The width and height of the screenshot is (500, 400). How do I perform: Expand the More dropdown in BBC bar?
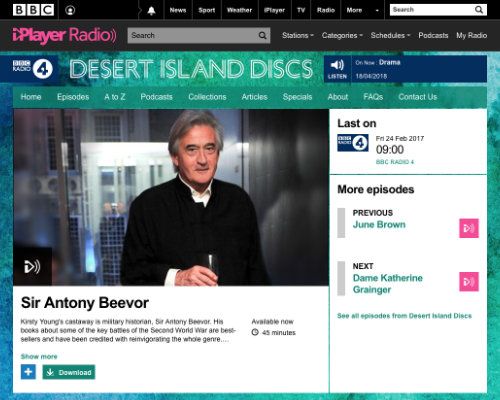363,10
